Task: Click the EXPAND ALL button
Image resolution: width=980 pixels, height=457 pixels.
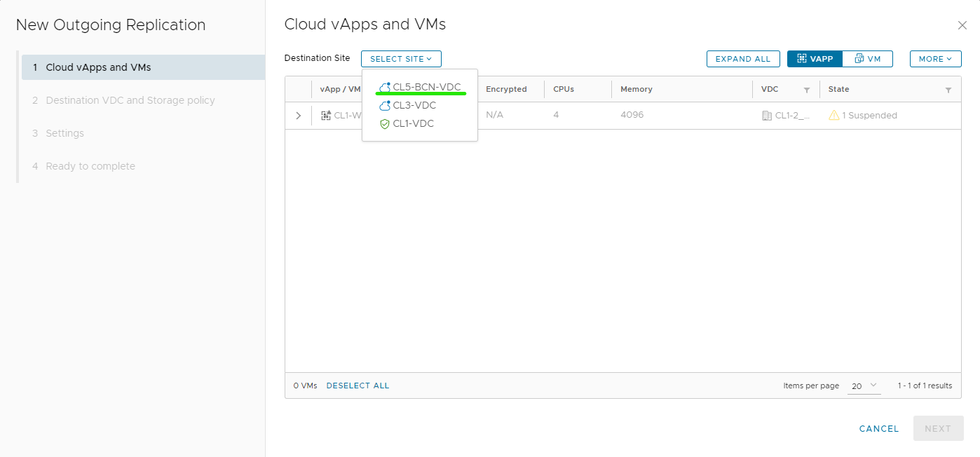Action: pyautogui.click(x=743, y=59)
